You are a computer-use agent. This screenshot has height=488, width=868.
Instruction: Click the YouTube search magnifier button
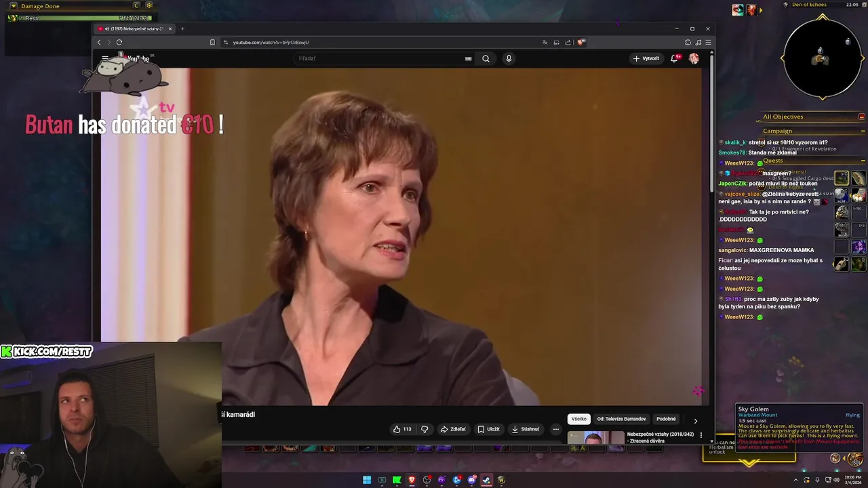486,58
